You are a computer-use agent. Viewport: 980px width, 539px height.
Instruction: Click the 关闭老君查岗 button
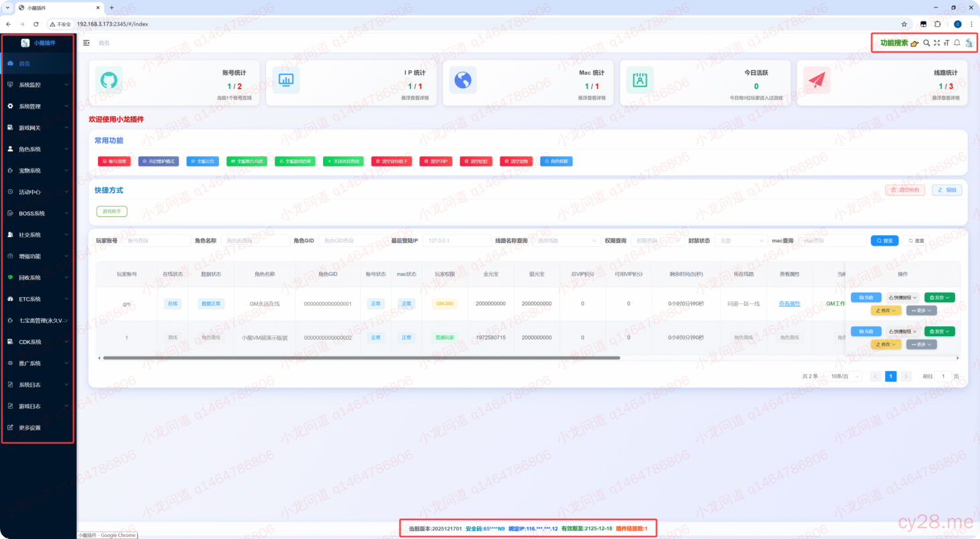click(x=343, y=162)
